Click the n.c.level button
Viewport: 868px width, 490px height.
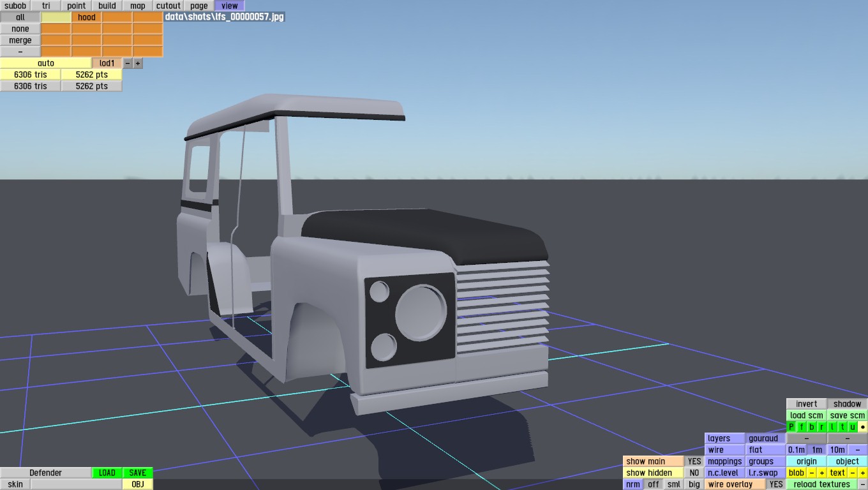725,473
